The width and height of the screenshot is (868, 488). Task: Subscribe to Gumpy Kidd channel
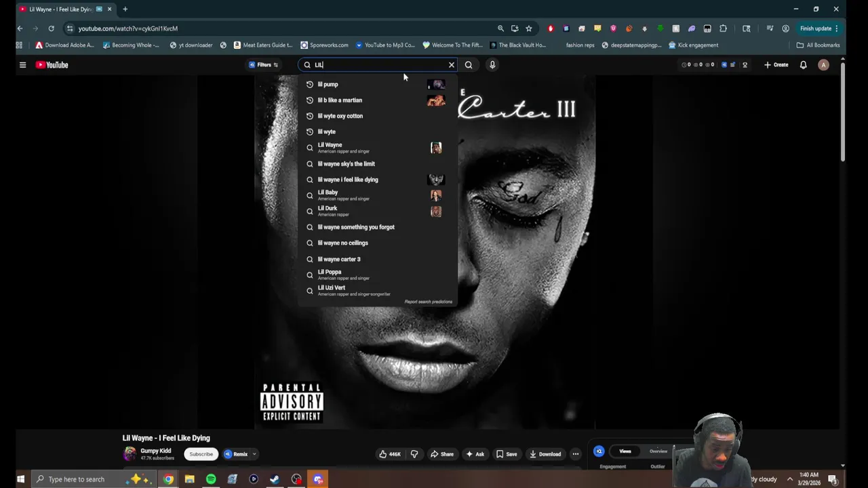[x=201, y=454]
